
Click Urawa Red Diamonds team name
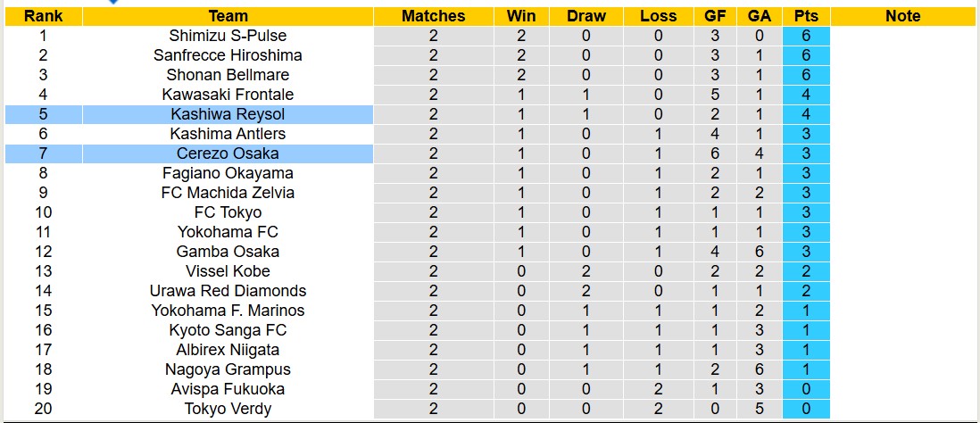click(x=228, y=291)
